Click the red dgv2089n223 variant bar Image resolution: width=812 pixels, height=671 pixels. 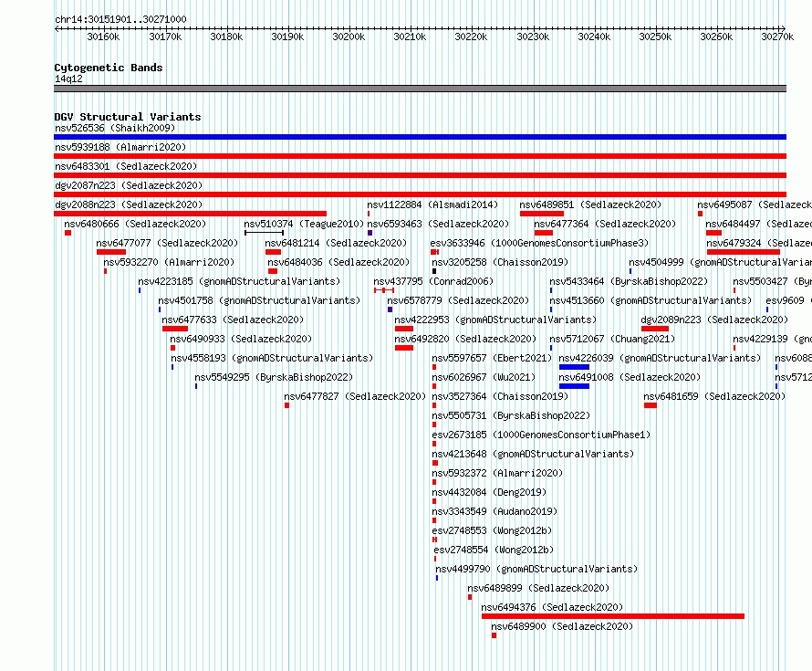(x=655, y=329)
